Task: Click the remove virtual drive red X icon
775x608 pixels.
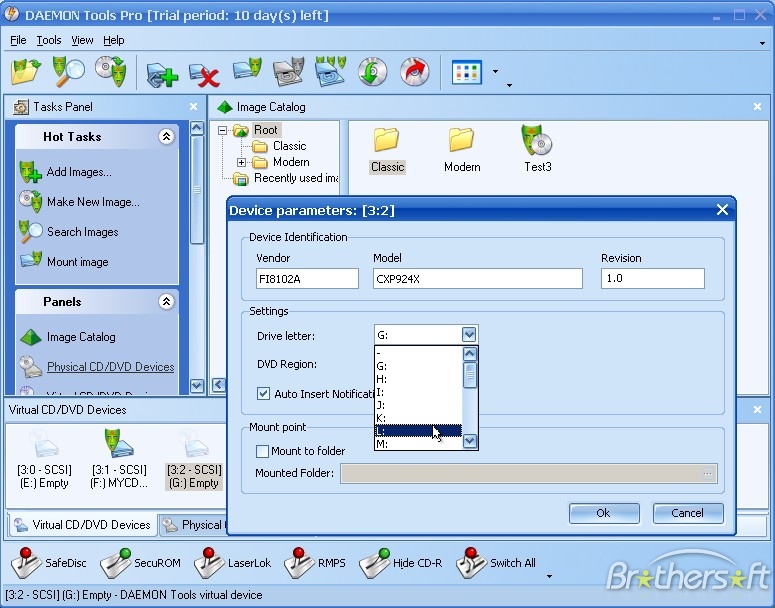Action: pyautogui.click(x=204, y=74)
